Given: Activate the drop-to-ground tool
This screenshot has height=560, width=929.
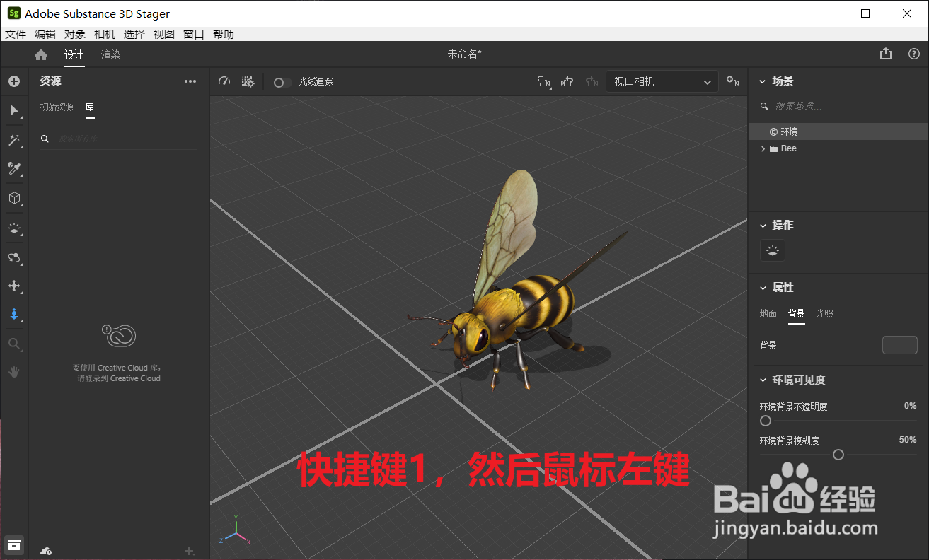Looking at the screenshot, I should pyautogui.click(x=14, y=314).
